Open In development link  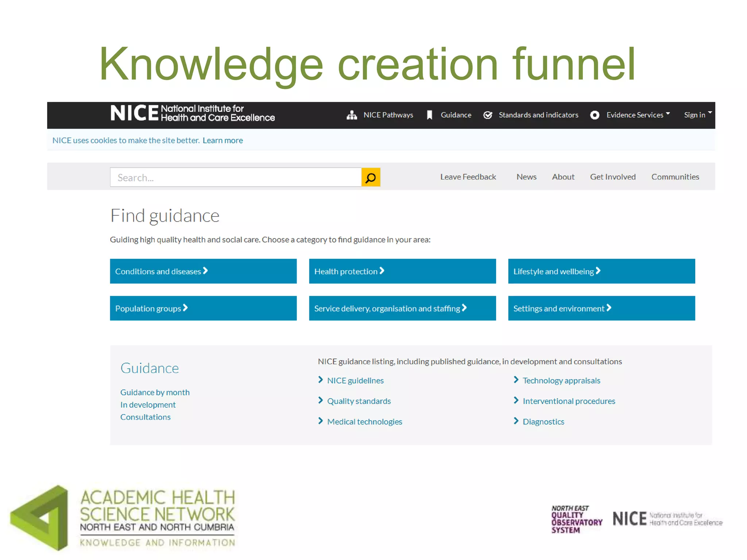pyautogui.click(x=148, y=405)
